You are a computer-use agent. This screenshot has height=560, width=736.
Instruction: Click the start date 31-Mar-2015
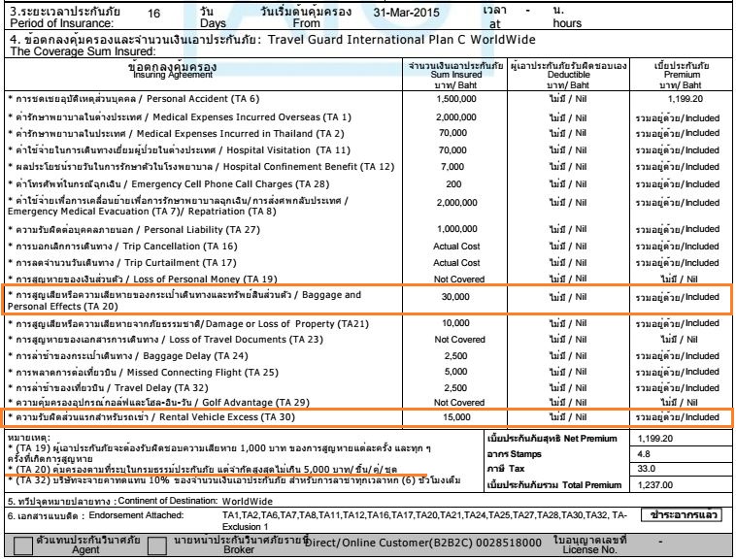(407, 13)
